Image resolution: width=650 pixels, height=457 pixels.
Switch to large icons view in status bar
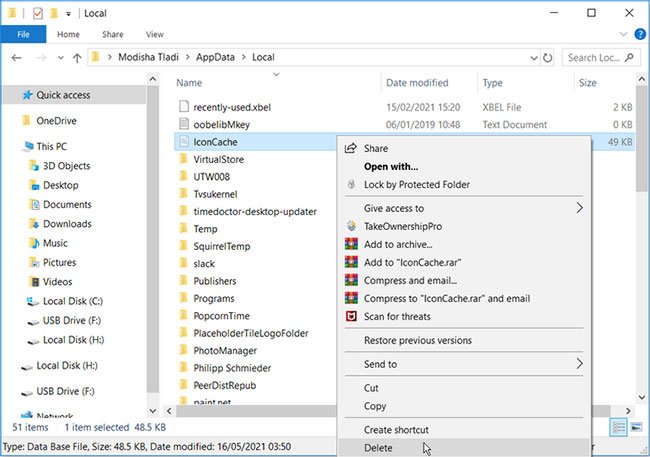(637, 427)
